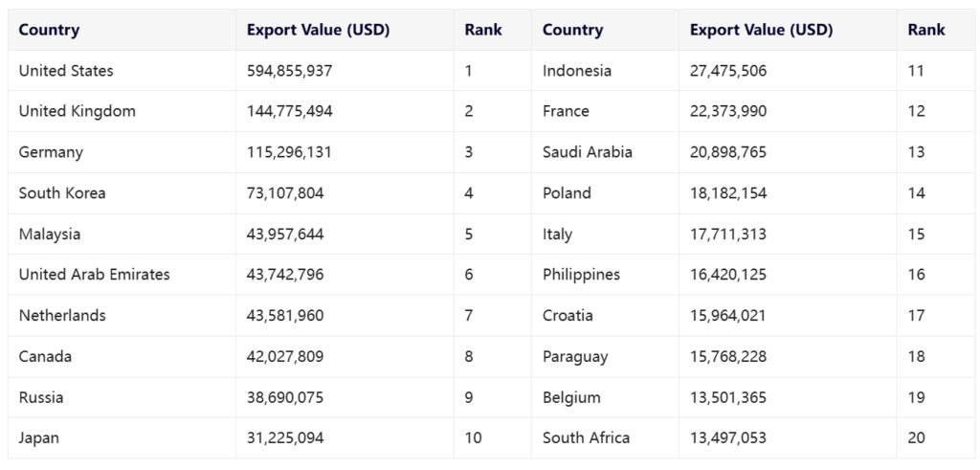980x470 pixels.
Task: Select the Philippines country cell
Action: 581,275
